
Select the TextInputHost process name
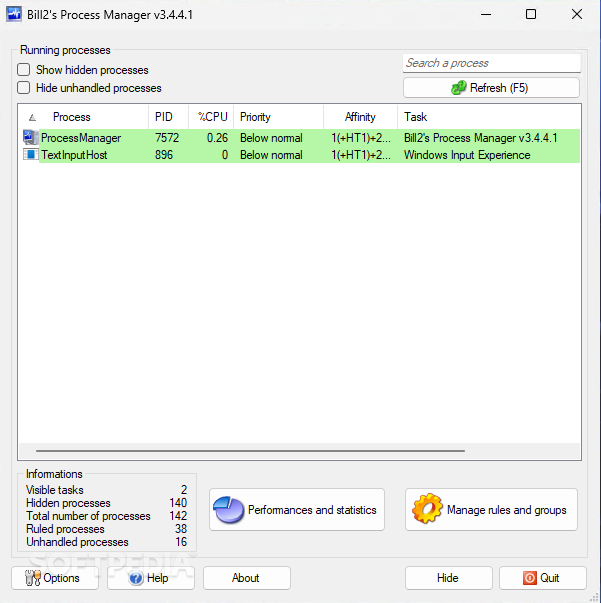click(74, 155)
